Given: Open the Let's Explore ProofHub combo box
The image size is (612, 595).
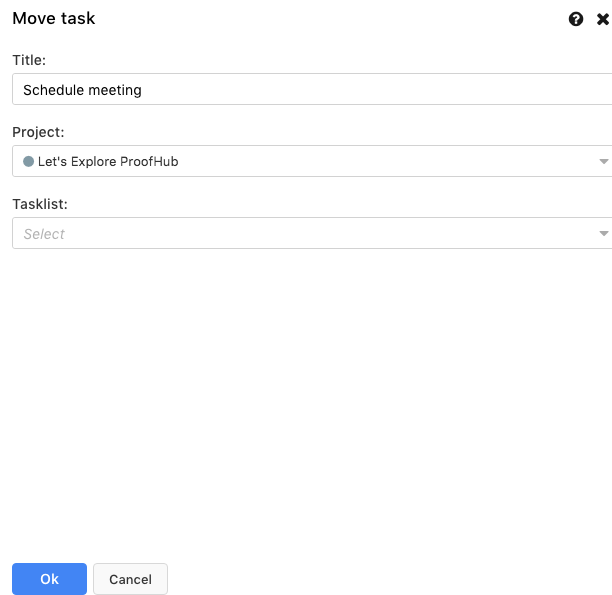Looking at the screenshot, I should tap(312, 161).
